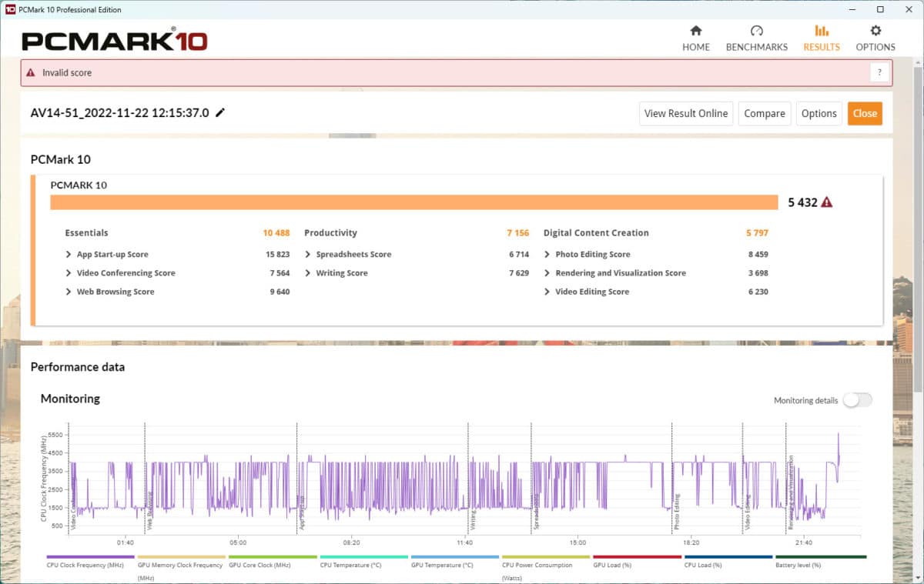924x584 pixels.
Task: Minimize the PCMark 10 window
Action: click(x=852, y=9)
